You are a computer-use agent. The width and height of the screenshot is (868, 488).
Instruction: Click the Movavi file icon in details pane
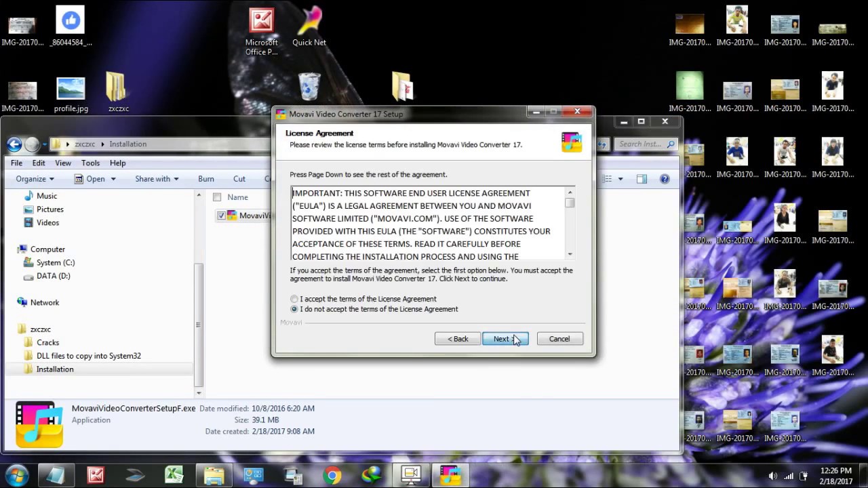(x=39, y=425)
